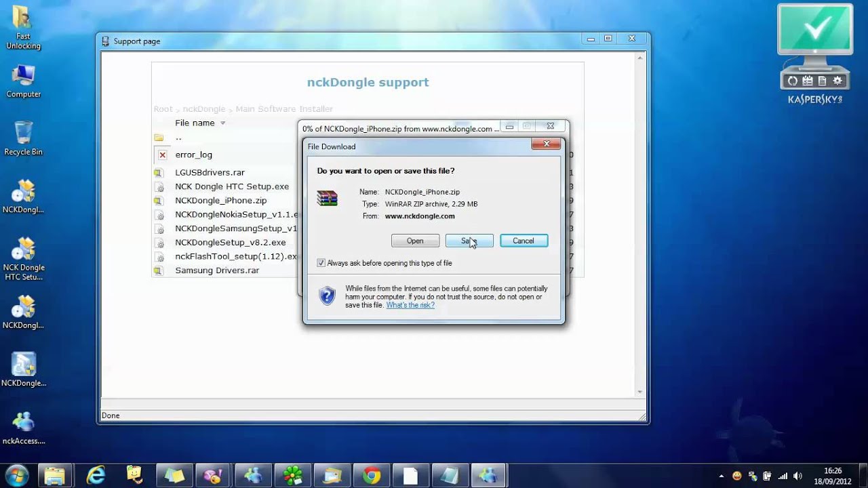
Task: Close the File Download dialog
Action: point(546,144)
